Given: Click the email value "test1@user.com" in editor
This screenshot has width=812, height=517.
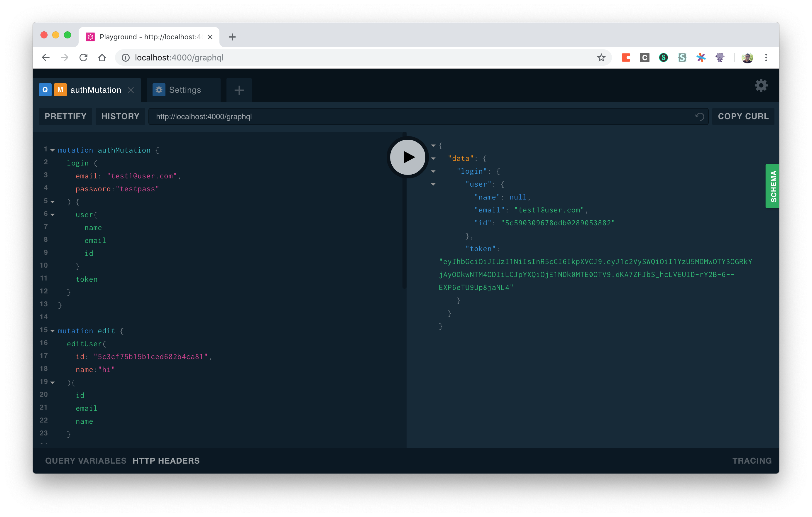Looking at the screenshot, I should pos(142,176).
